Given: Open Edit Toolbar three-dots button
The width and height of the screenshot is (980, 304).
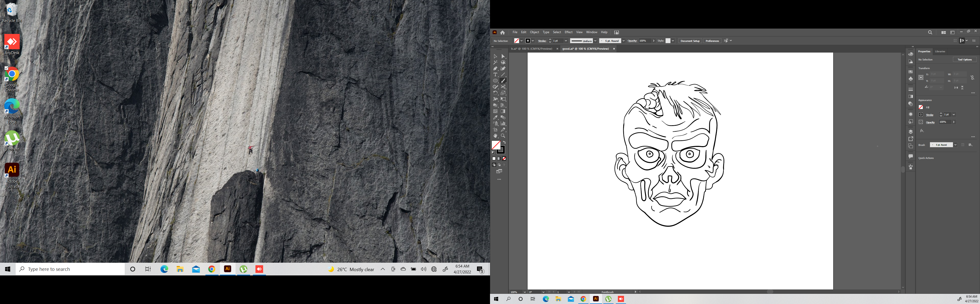Looking at the screenshot, I should pyautogui.click(x=499, y=179).
